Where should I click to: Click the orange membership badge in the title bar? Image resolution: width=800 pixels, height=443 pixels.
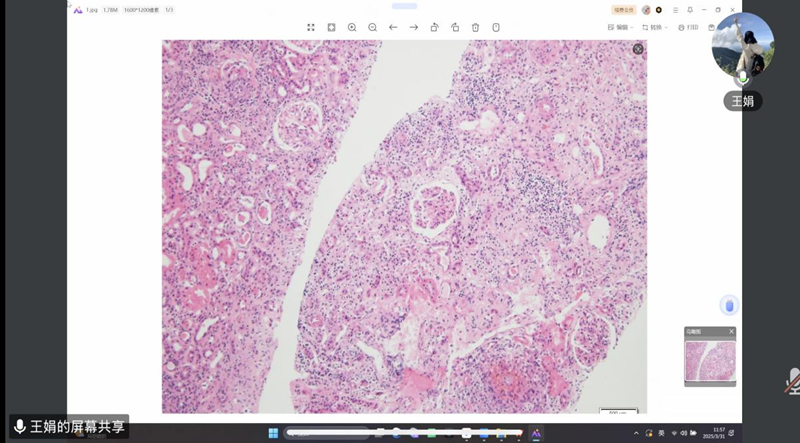coord(623,10)
